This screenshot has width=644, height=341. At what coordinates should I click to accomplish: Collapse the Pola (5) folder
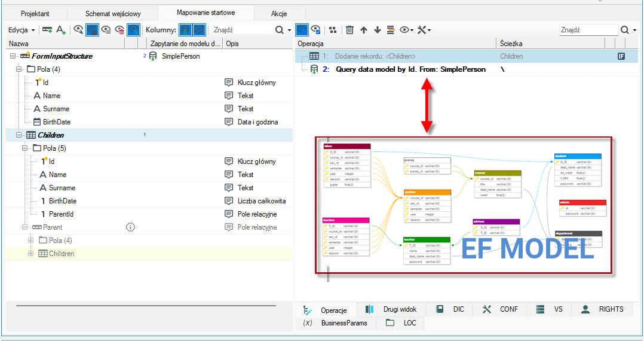coord(24,148)
